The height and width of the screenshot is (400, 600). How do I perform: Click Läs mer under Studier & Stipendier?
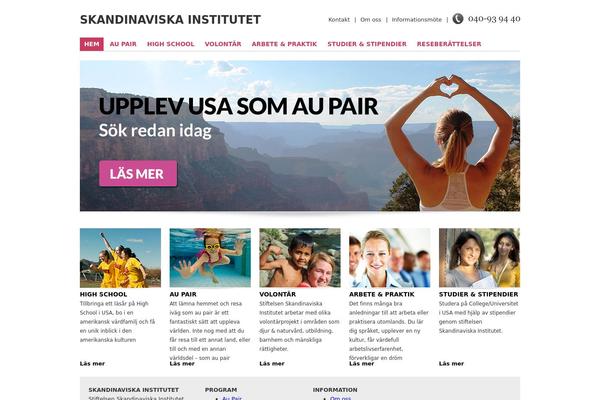[x=451, y=364]
